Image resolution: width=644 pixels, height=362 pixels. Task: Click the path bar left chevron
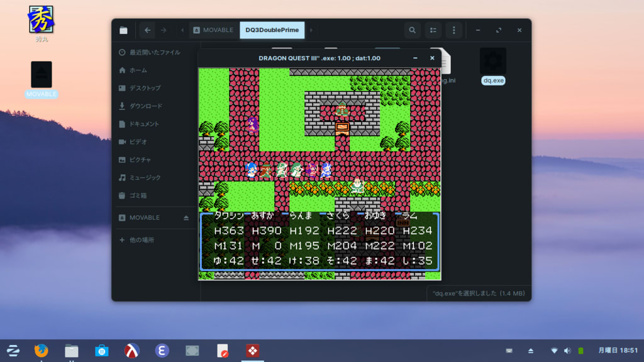182,30
